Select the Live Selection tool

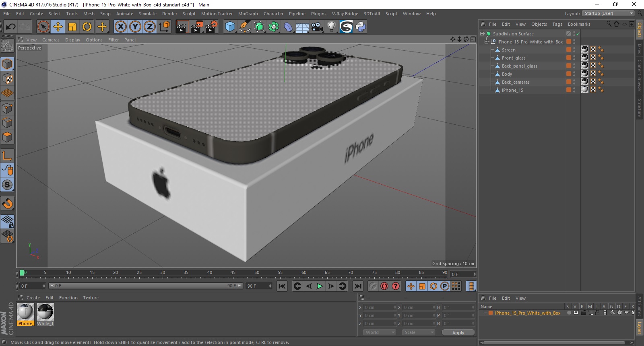coord(43,27)
